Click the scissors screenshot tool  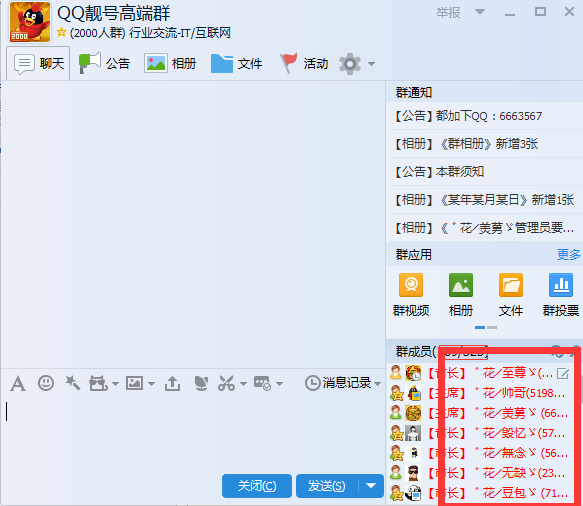pyautogui.click(x=226, y=383)
